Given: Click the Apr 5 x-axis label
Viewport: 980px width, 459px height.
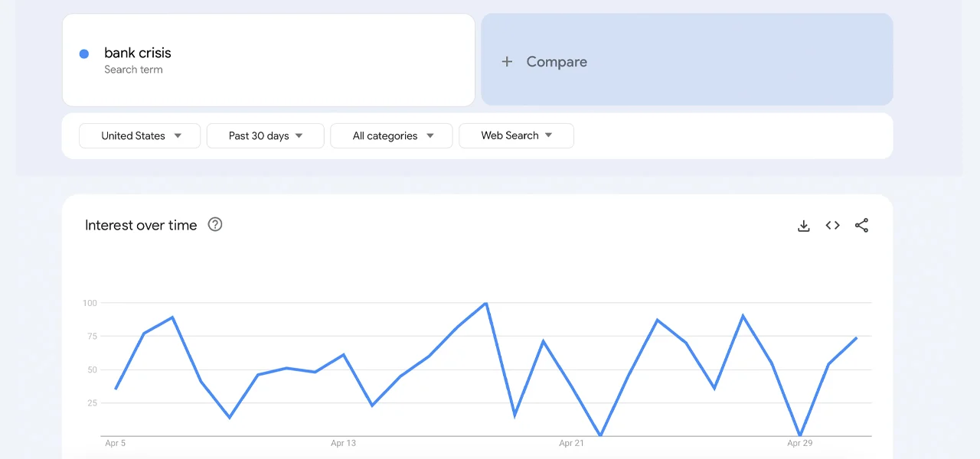Looking at the screenshot, I should 115,443.
